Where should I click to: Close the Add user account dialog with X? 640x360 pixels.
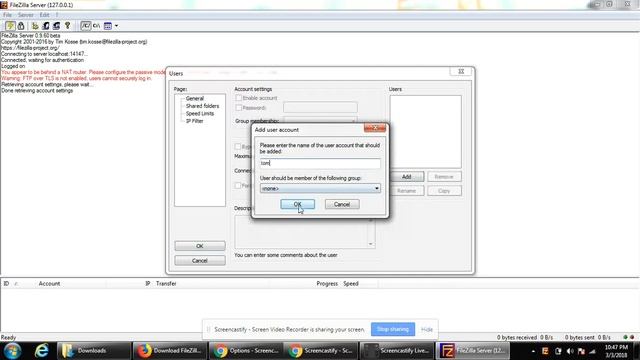[x=375, y=128]
